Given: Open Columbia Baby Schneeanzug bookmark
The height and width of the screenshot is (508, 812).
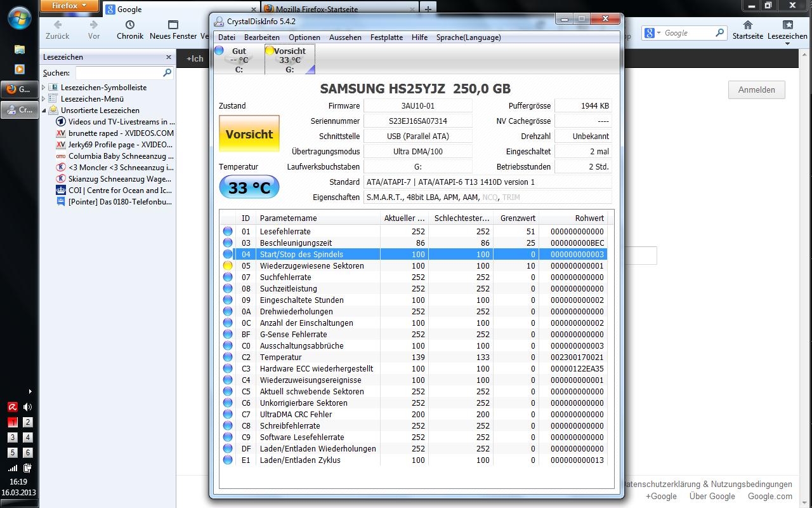Looking at the screenshot, I should pyautogui.click(x=115, y=156).
